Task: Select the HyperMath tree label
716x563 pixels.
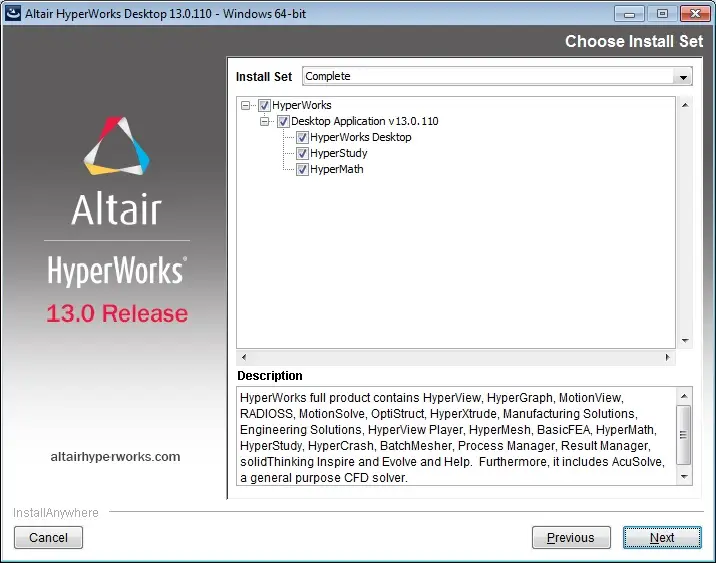Action: coord(337,169)
